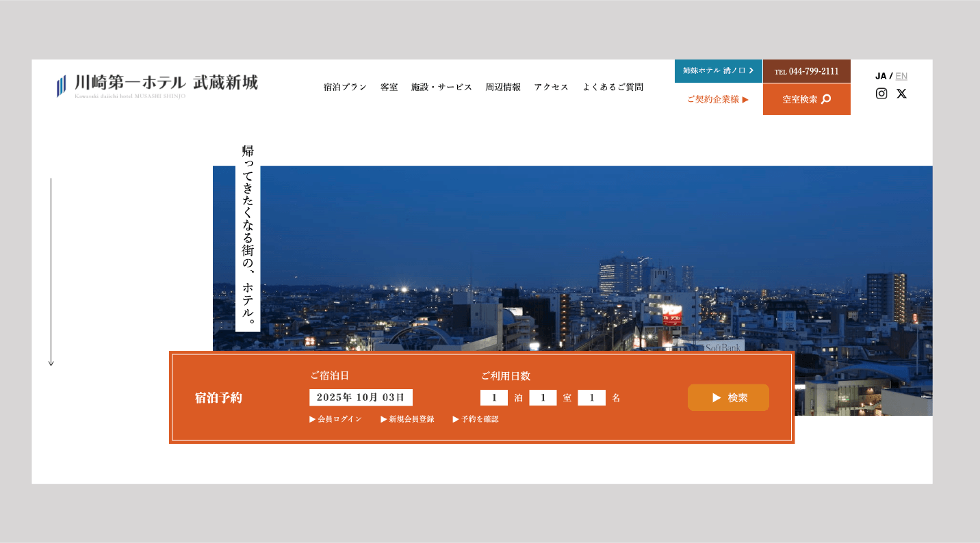This screenshot has height=543, width=980.
Task: Expand the number of nights (泊) selector
Action: 493,397
